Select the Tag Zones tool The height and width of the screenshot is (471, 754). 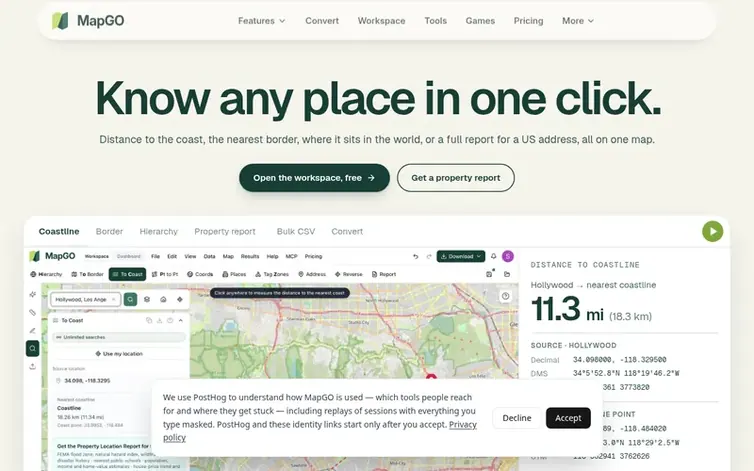point(272,274)
